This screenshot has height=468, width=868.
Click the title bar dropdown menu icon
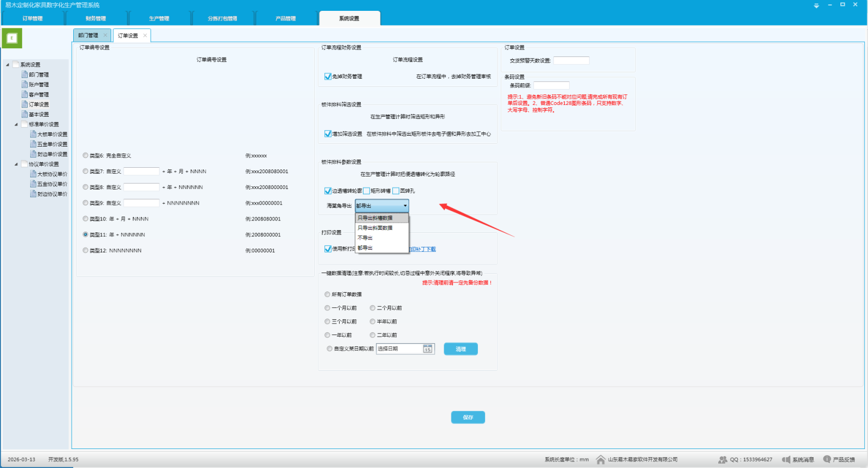click(816, 5)
